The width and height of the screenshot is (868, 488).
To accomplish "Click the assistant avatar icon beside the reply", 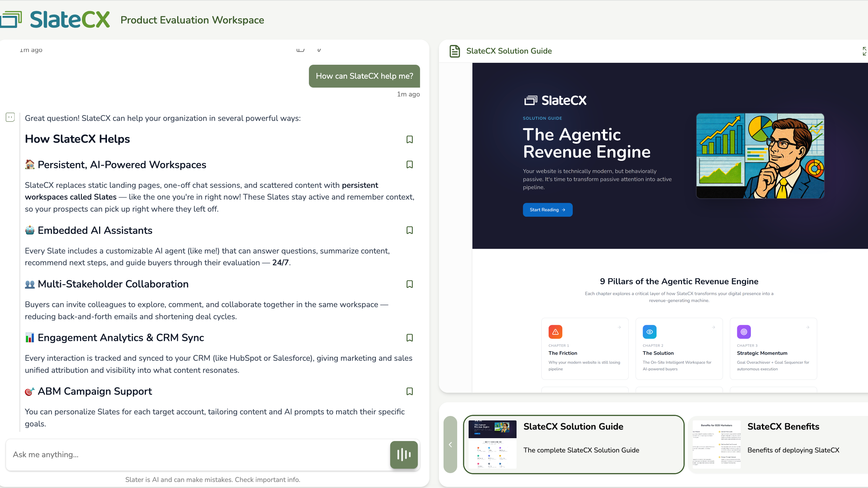I will pyautogui.click(x=10, y=117).
